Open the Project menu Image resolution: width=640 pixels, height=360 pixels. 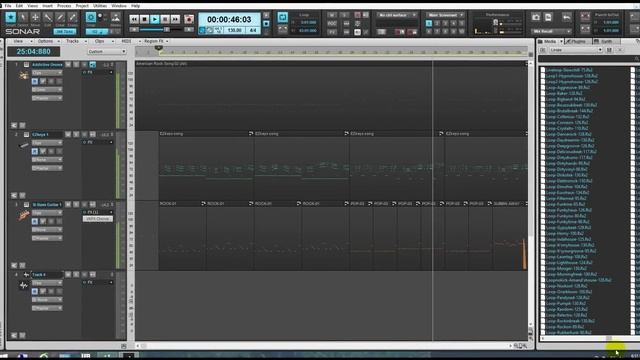(82, 6)
